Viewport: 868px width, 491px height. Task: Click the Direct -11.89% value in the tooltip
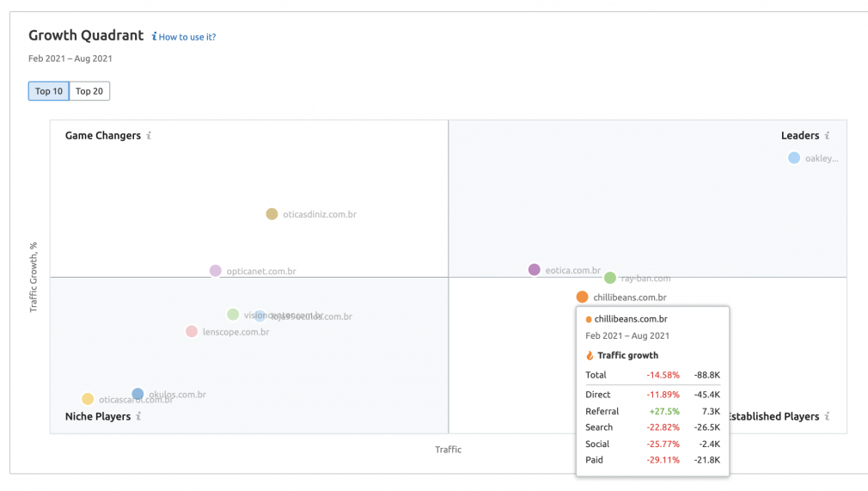click(663, 395)
